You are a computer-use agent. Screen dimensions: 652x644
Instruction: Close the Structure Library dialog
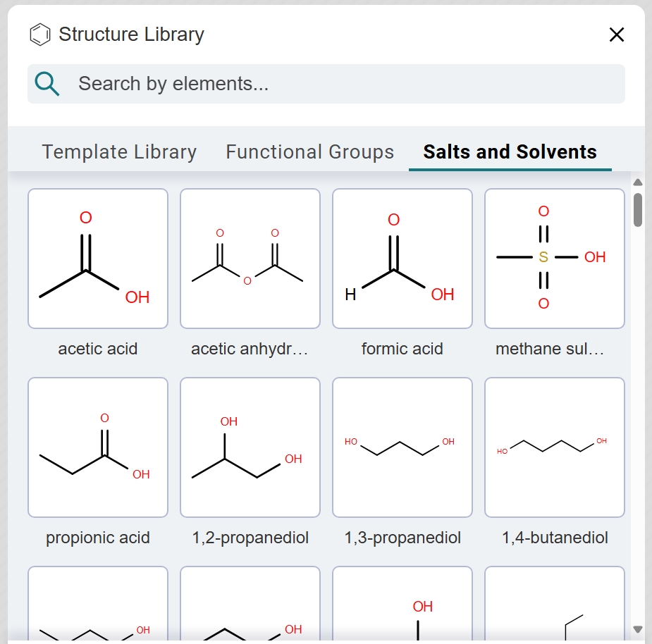(x=617, y=35)
